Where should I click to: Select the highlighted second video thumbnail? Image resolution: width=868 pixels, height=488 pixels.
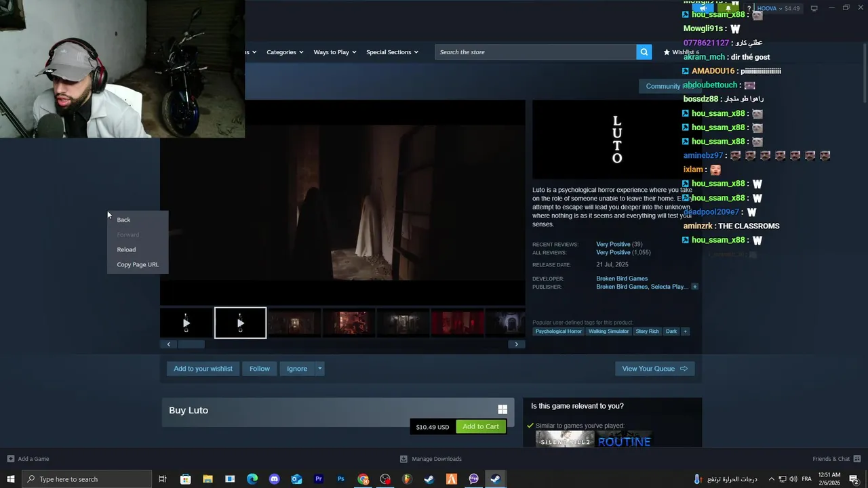click(x=241, y=323)
